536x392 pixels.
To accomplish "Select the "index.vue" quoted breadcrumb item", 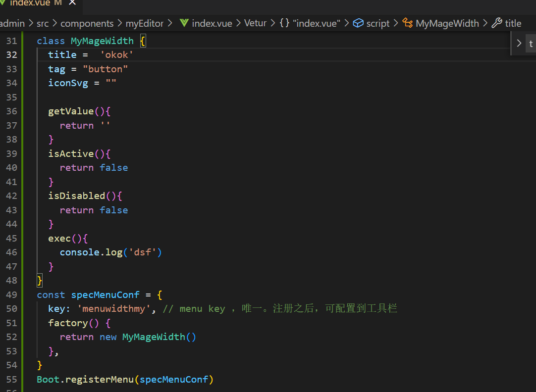I will [317, 23].
